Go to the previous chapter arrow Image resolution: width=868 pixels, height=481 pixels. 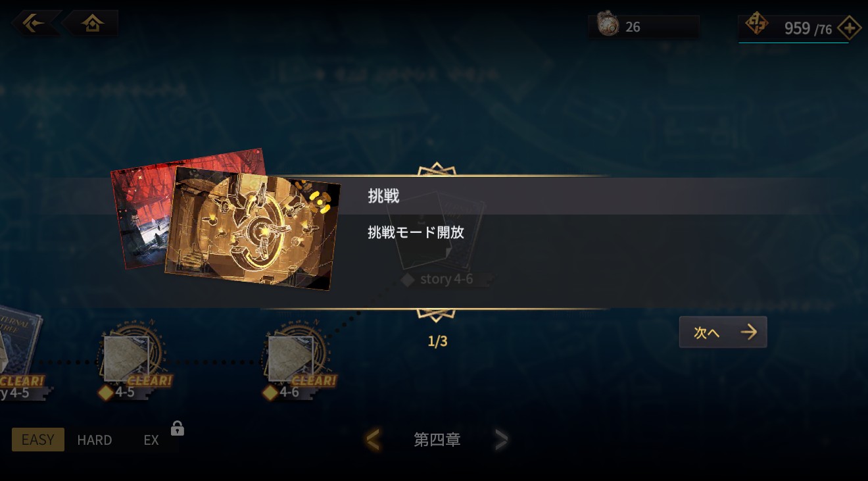373,439
